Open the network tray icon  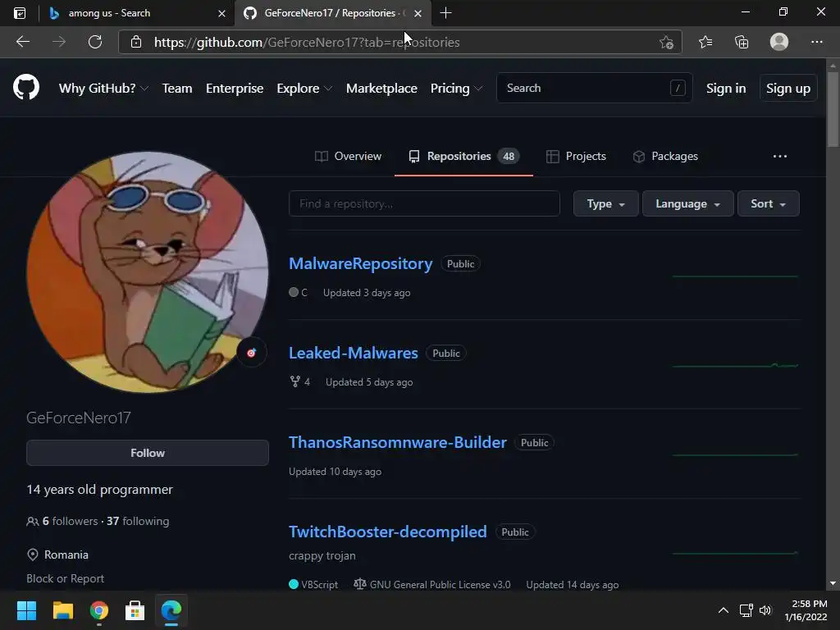(x=746, y=610)
